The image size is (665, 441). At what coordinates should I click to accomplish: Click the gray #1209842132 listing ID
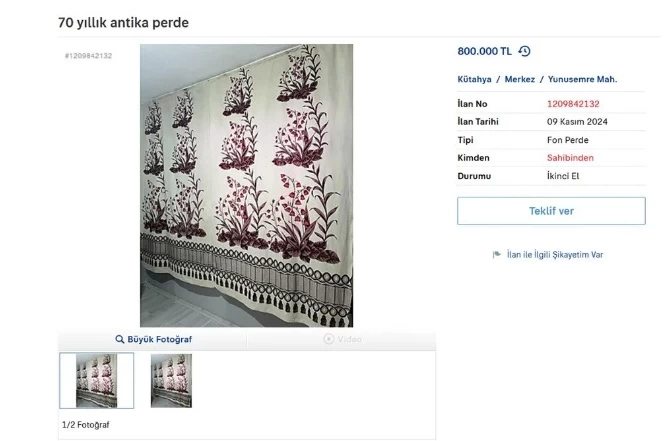[88, 56]
